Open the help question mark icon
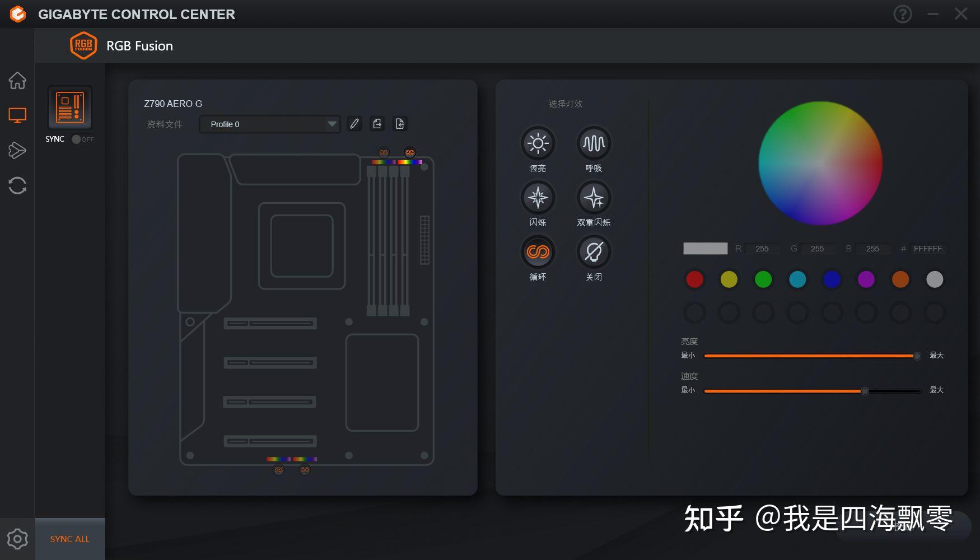 coord(902,14)
